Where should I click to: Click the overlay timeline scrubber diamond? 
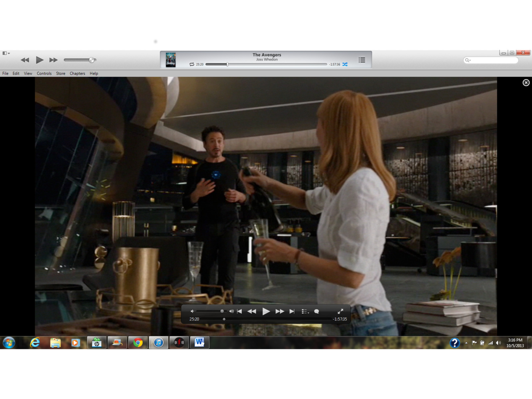224,319
